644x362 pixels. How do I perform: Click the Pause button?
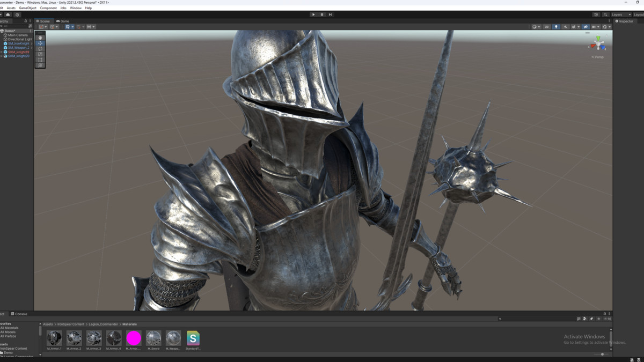[x=322, y=14]
